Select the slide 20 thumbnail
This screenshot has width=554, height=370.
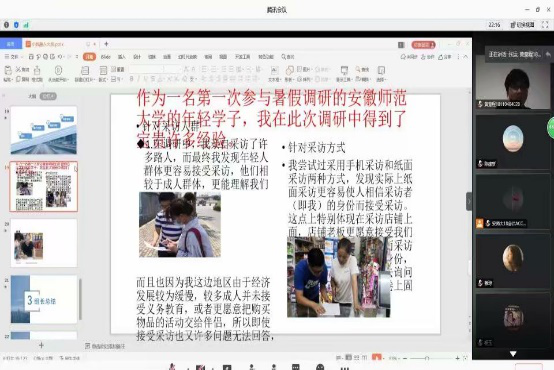pos(44,243)
